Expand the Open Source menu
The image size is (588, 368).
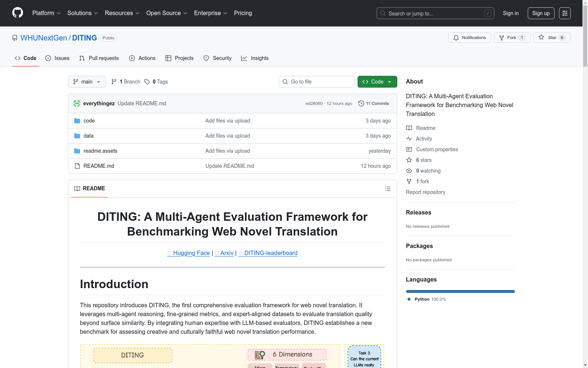pos(167,13)
